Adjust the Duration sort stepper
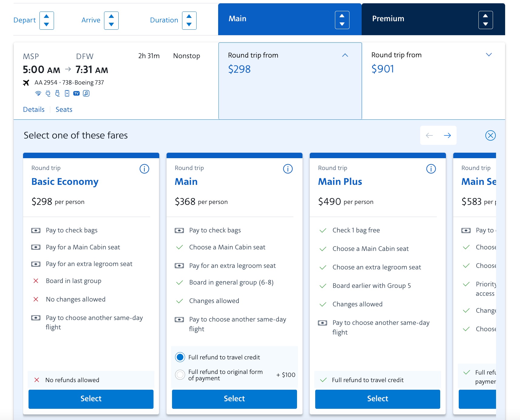 [189, 20]
